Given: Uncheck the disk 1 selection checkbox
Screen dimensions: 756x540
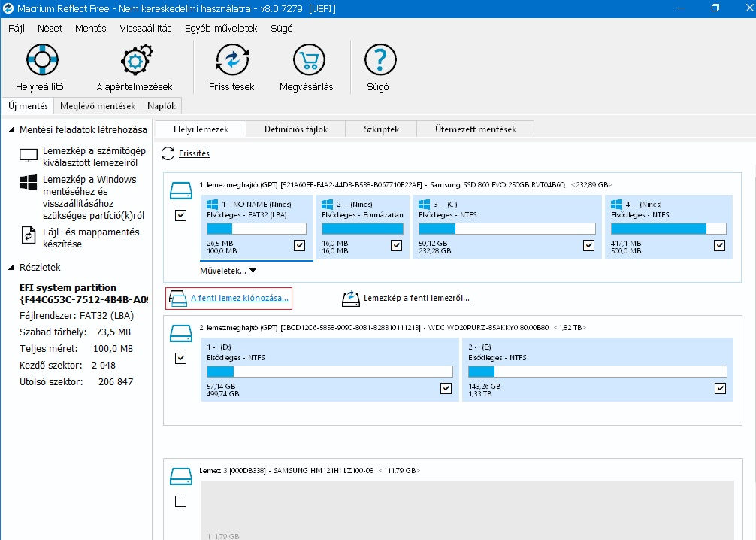Looking at the screenshot, I should 180,216.
